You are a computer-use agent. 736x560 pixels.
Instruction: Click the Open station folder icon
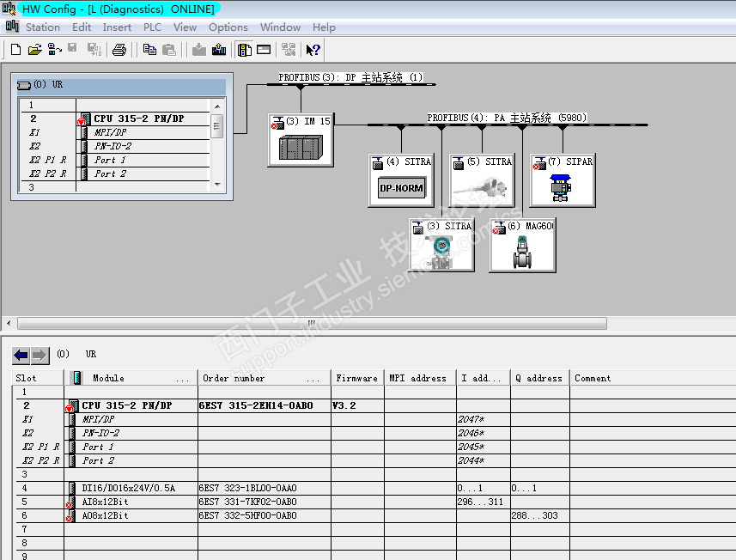[x=34, y=49]
